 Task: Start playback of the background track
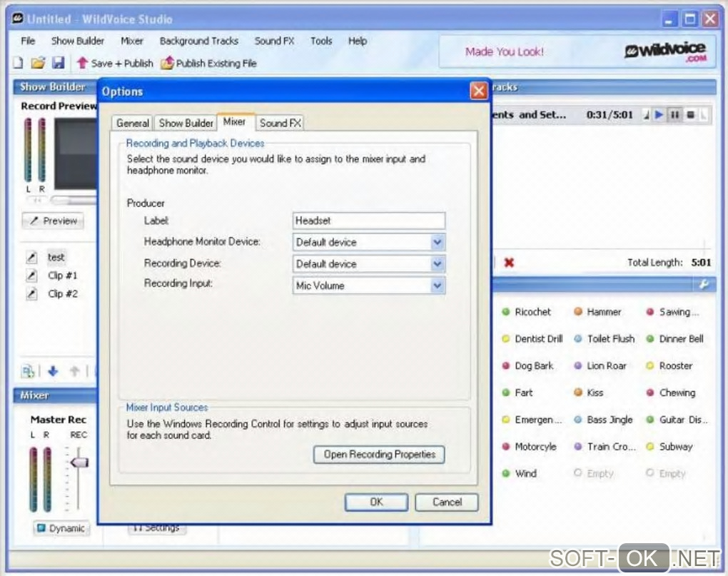tap(659, 115)
